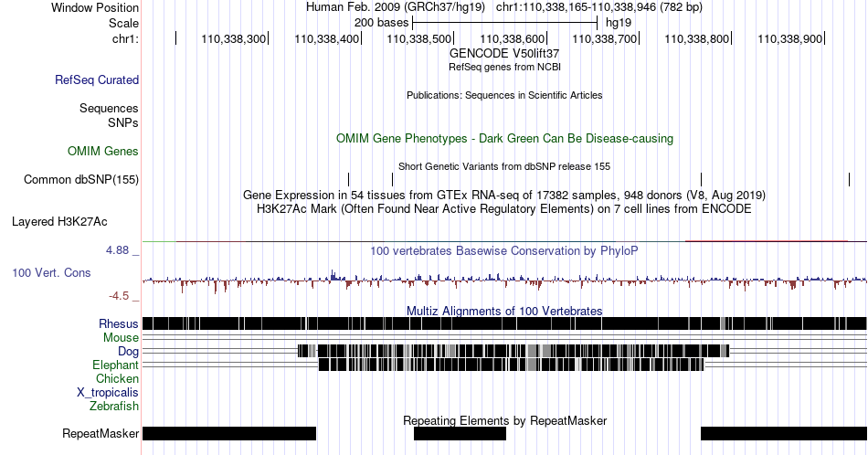The image size is (868, 455).
Task: Click the Sequences track label
Action: [x=109, y=108]
